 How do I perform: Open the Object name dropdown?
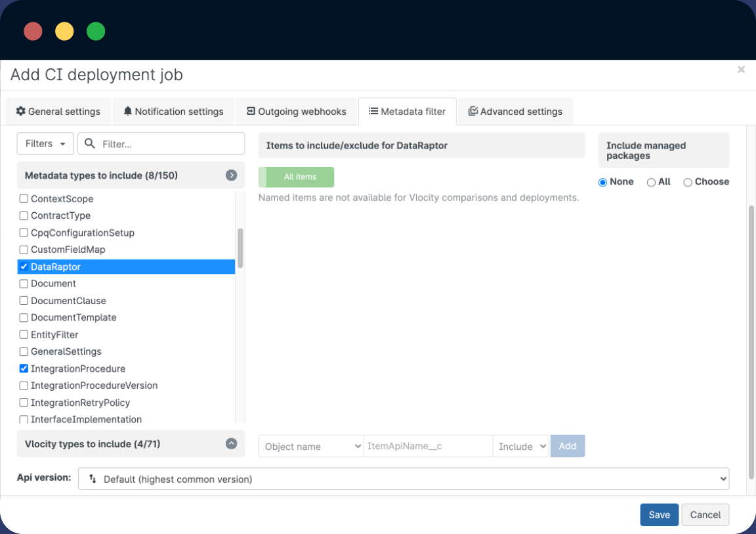pos(310,446)
